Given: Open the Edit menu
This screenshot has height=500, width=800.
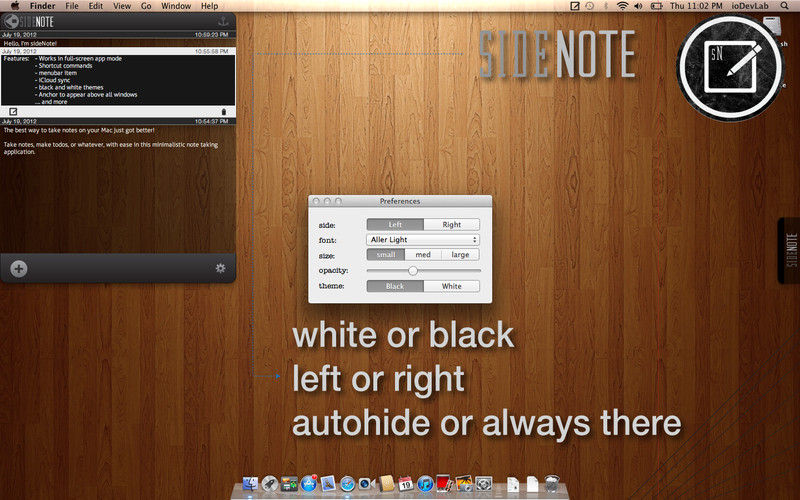Looking at the screenshot, I should coord(95,6).
